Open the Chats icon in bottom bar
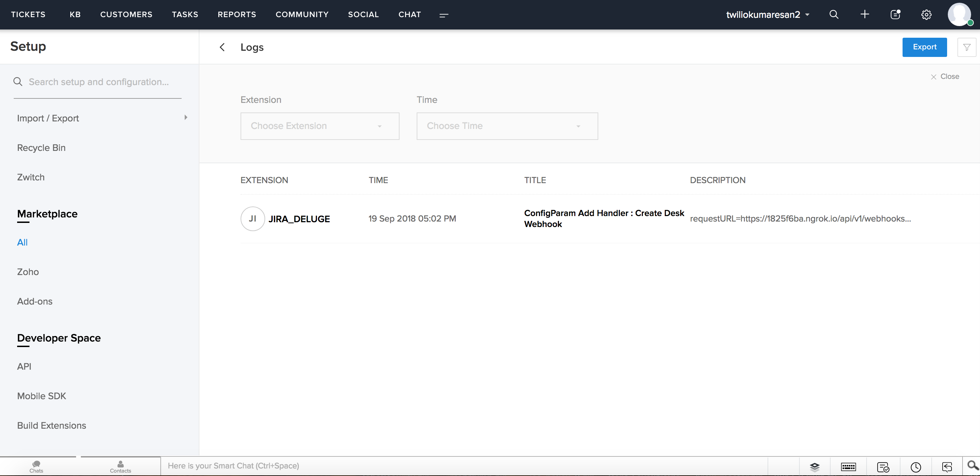 pos(37,466)
